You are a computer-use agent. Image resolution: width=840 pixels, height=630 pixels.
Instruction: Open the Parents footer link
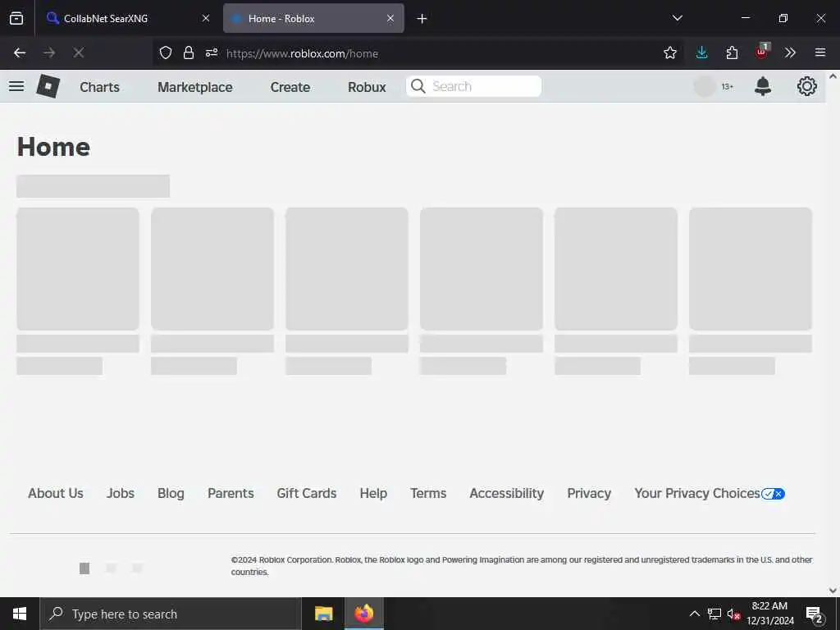pyautogui.click(x=231, y=493)
